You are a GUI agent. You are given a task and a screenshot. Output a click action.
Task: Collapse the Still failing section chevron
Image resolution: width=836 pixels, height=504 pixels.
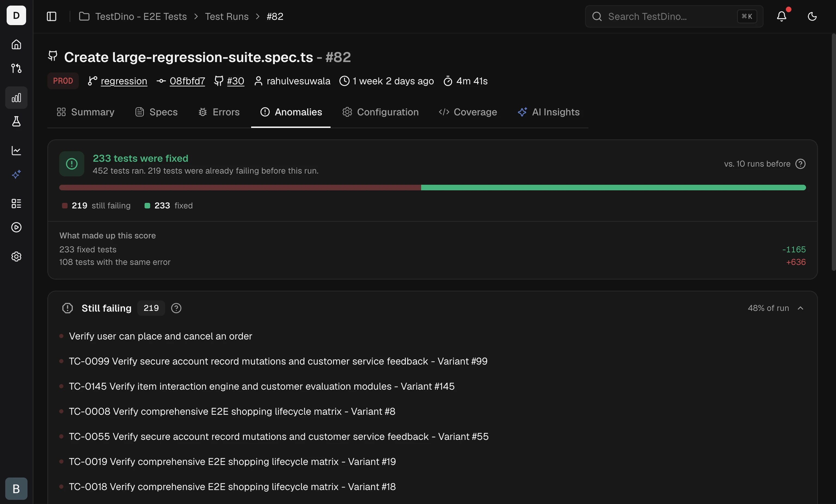click(x=800, y=308)
